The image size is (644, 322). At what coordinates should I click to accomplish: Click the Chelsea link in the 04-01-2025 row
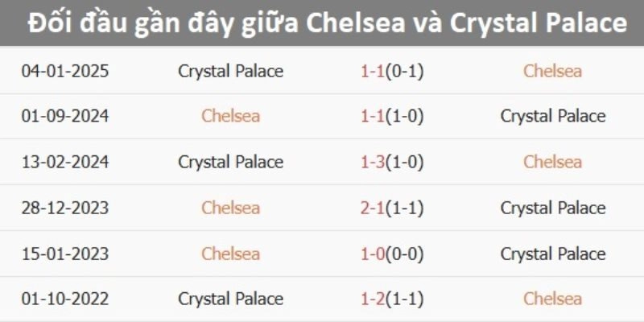(x=552, y=71)
